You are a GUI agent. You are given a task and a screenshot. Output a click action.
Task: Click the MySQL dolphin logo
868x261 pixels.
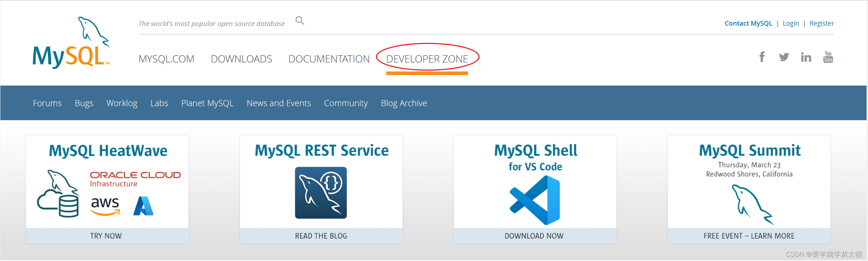coord(71,43)
